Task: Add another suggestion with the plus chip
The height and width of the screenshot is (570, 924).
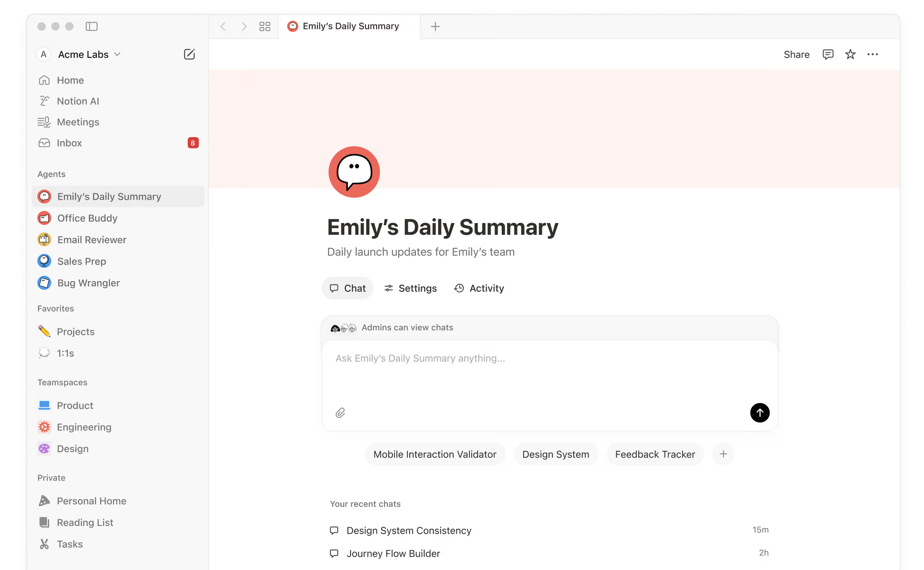Action: (723, 454)
